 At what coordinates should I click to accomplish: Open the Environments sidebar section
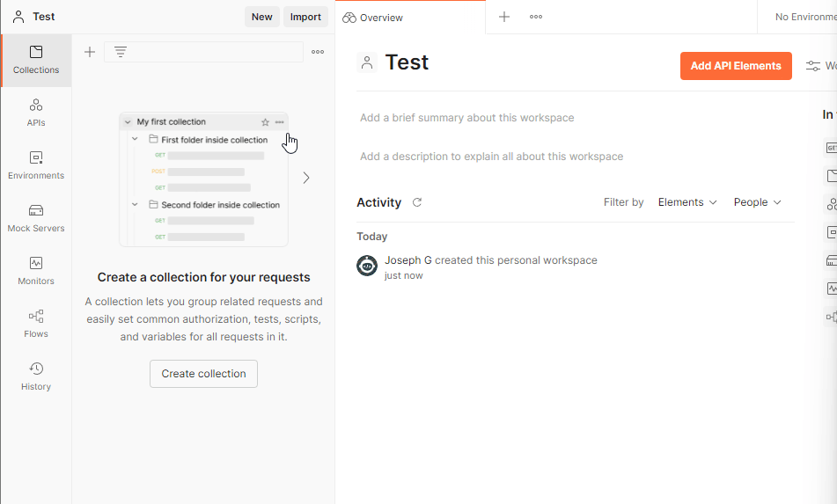click(x=36, y=165)
